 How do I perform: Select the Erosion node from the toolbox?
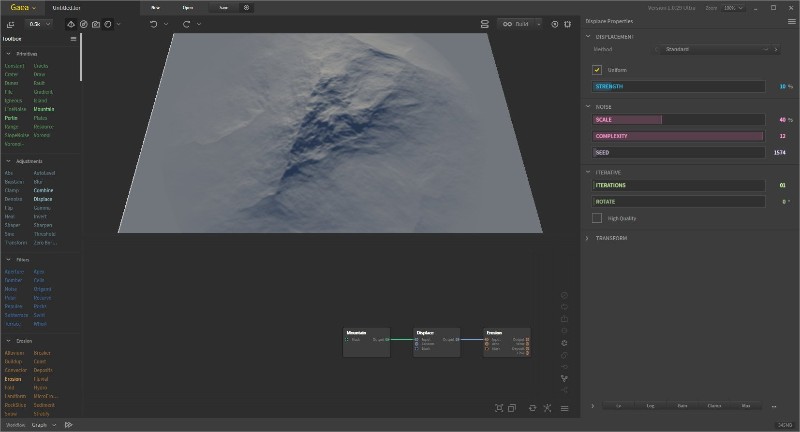pos(14,379)
